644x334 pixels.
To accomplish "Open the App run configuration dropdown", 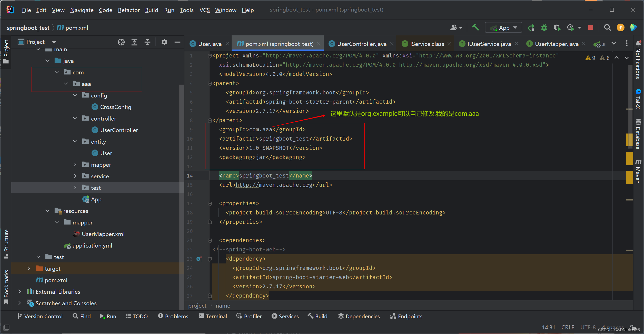I will coord(515,27).
